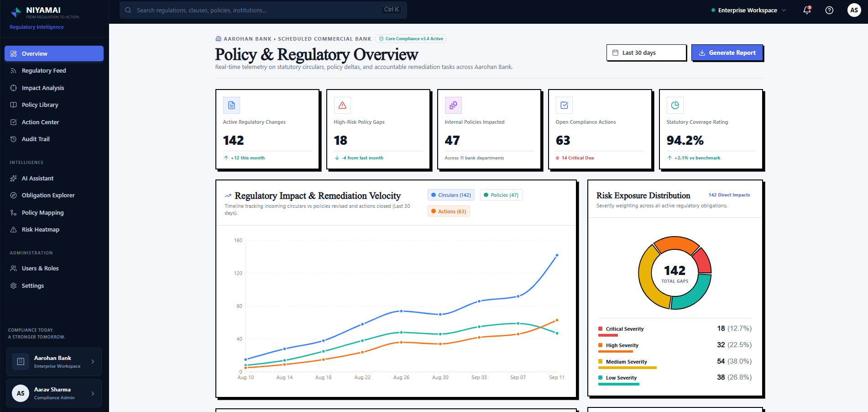The height and width of the screenshot is (412, 868).
Task: Open Settings in the sidebar
Action: [x=54, y=285]
